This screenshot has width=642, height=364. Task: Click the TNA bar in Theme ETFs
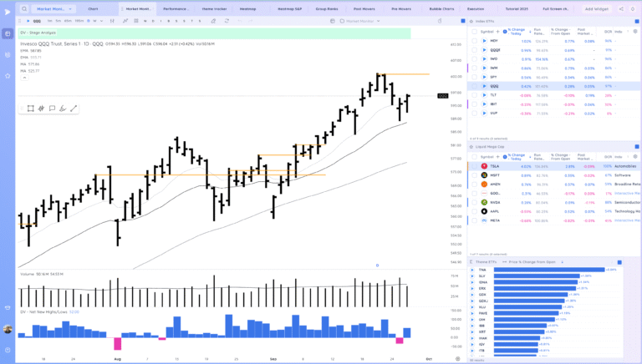pyautogui.click(x=549, y=270)
